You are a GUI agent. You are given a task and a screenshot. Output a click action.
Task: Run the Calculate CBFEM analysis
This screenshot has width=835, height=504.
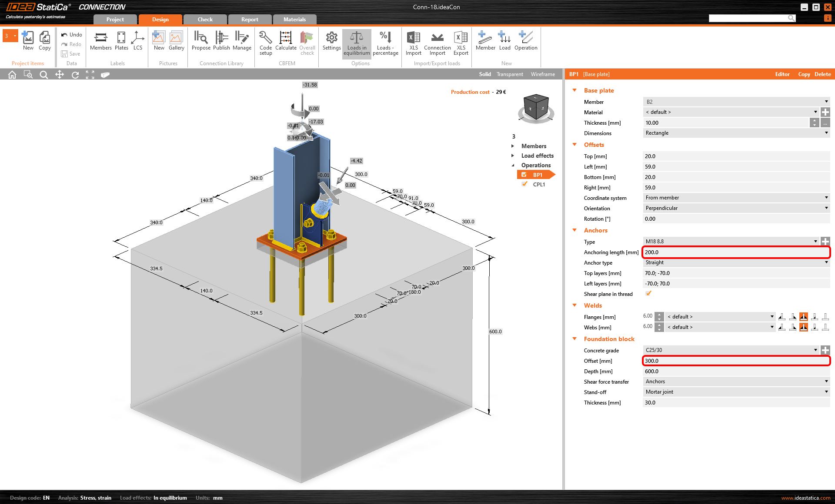[286, 41]
